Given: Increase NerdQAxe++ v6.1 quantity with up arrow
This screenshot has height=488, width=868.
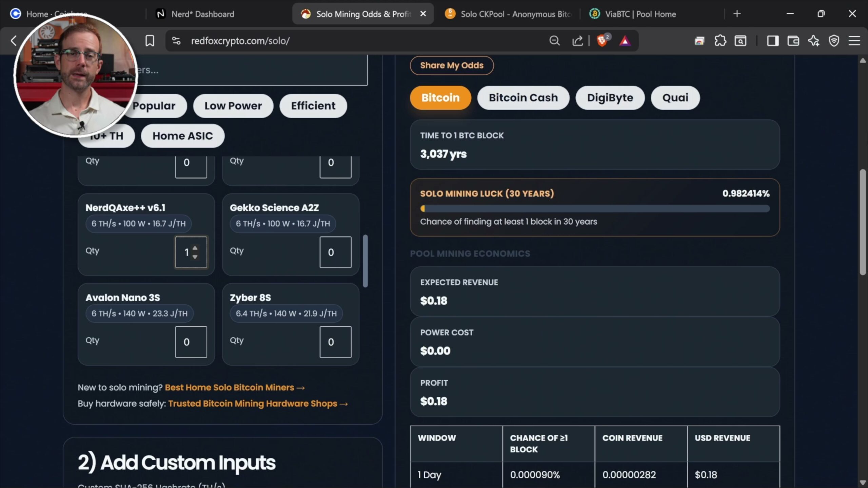Looking at the screenshot, I should pos(195,248).
